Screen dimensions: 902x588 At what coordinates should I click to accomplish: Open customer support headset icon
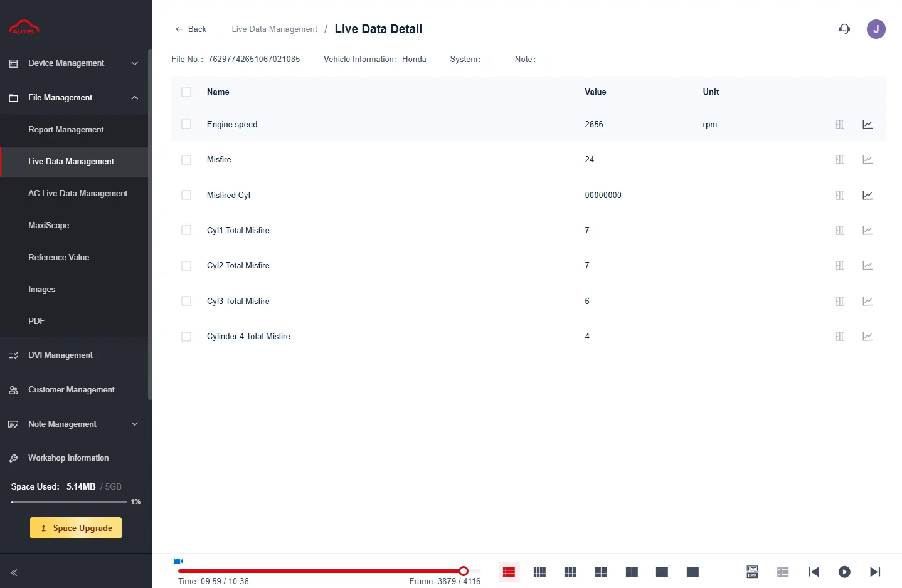point(844,29)
